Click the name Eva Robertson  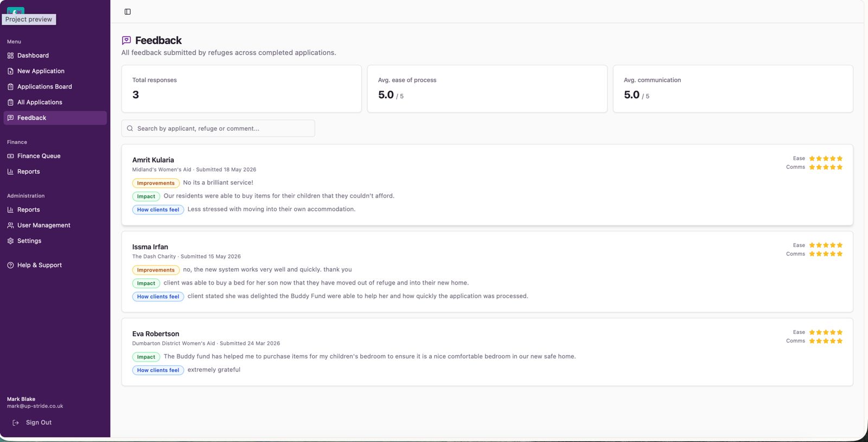[156, 334]
